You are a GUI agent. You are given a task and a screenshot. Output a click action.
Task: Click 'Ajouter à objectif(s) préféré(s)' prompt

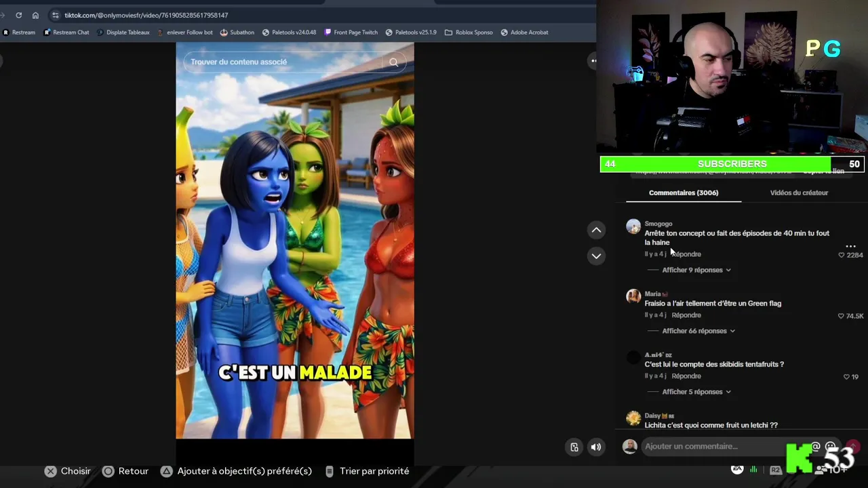236,471
